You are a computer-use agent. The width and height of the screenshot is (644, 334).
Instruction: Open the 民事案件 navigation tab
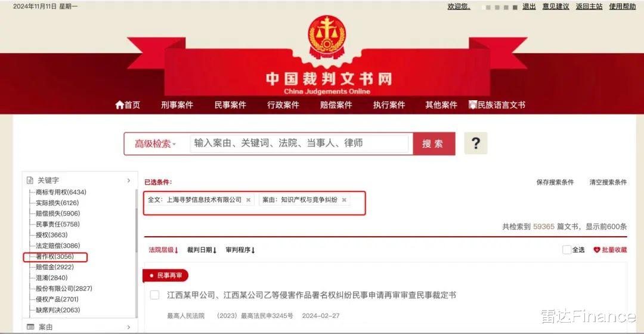click(x=230, y=105)
